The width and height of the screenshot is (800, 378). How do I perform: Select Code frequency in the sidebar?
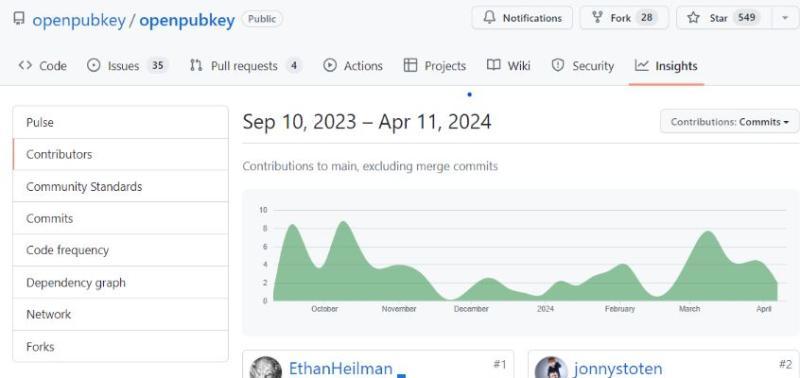[120, 250]
